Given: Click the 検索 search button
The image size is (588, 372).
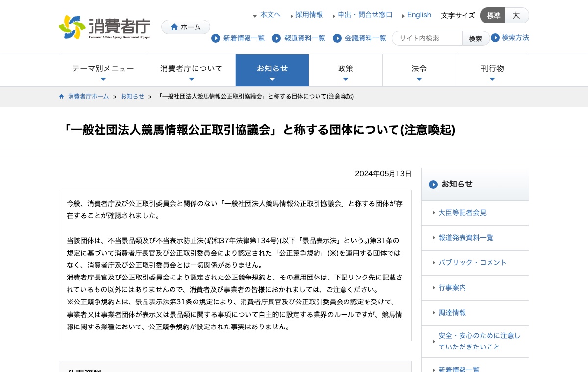Looking at the screenshot, I should point(475,38).
